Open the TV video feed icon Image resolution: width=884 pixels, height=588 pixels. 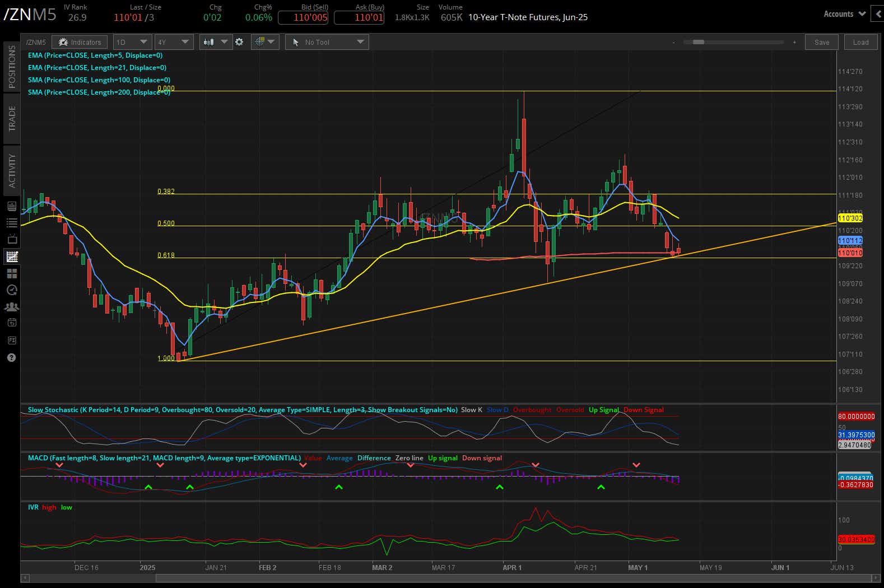click(12, 240)
